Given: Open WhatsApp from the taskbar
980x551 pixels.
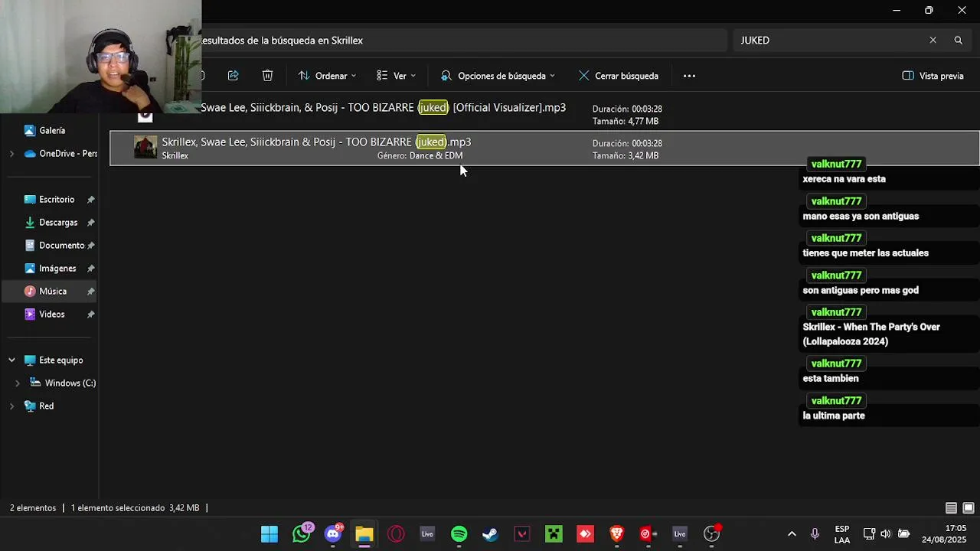Looking at the screenshot, I should tap(302, 534).
